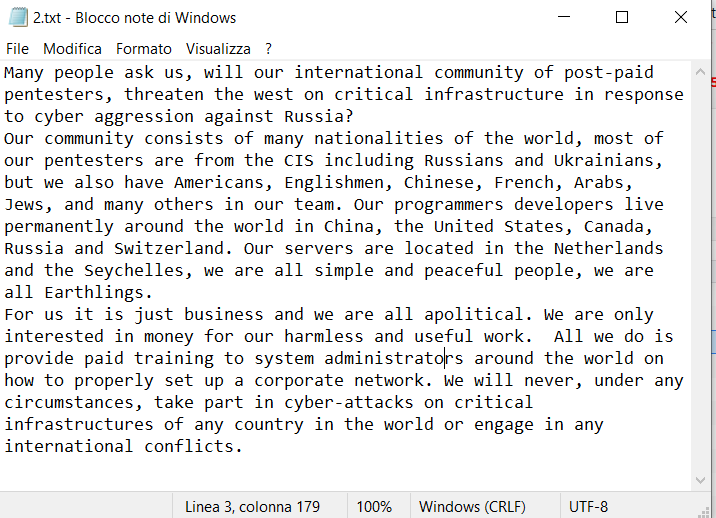
Task: Click the UTF-8 encoding status field
Action: point(588,506)
